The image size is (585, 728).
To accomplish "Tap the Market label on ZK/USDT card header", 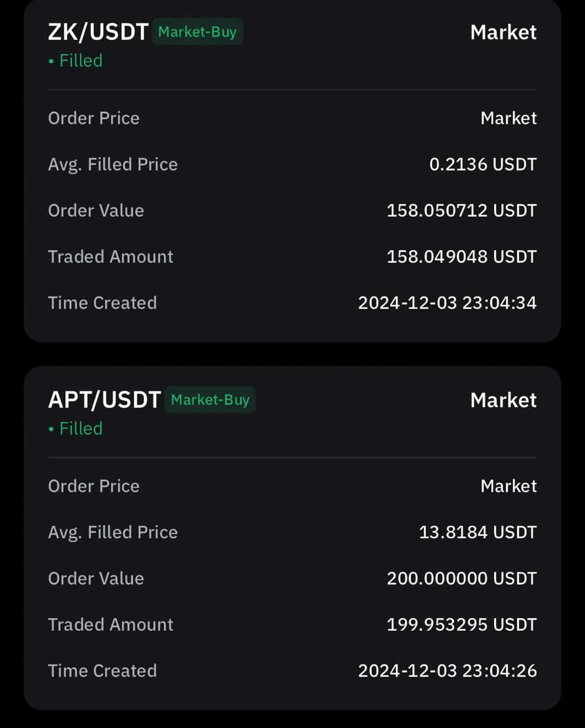I will tap(503, 32).
